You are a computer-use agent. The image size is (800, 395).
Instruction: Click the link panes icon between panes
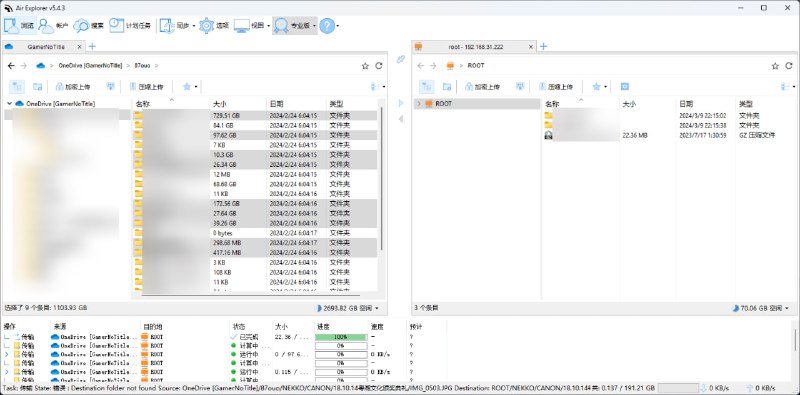[401, 59]
